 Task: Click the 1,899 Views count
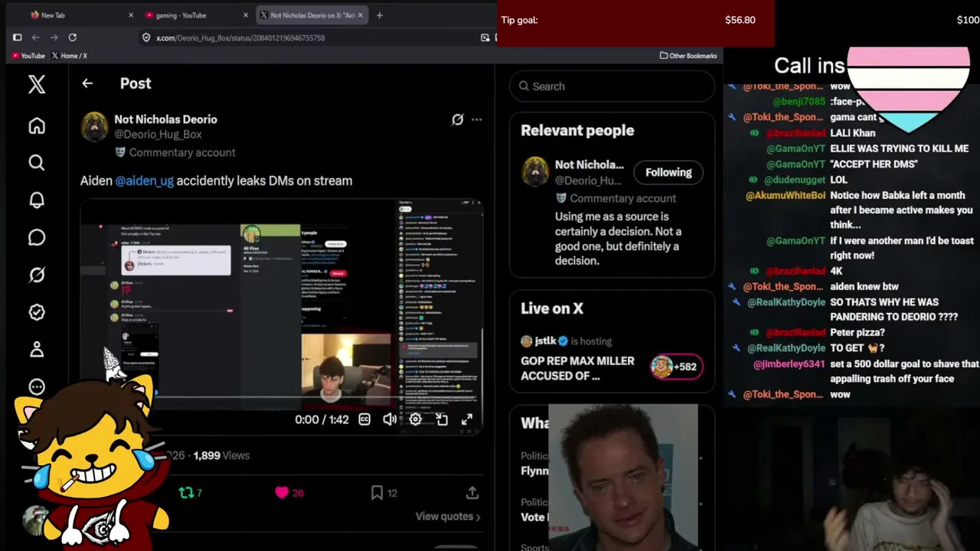pos(221,455)
